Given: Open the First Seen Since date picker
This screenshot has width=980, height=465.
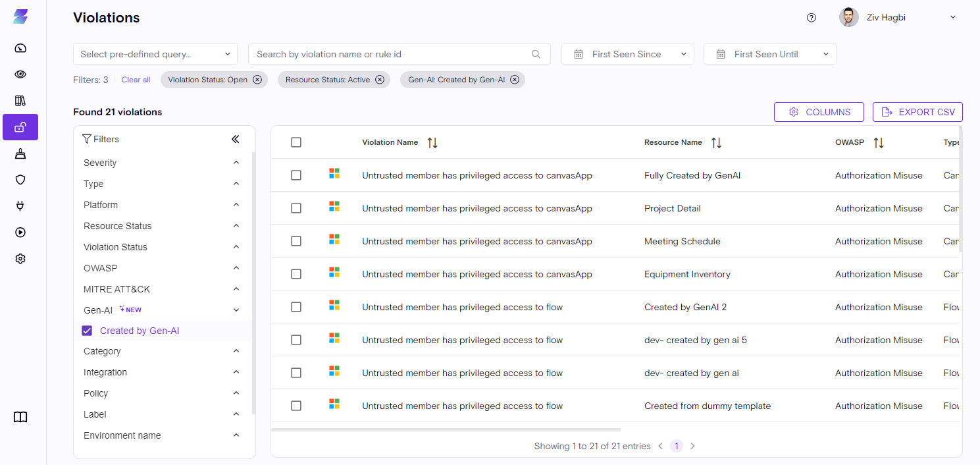Looking at the screenshot, I should pos(627,54).
